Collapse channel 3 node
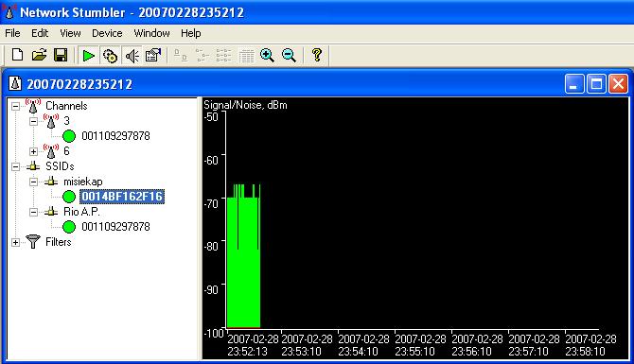 pos(33,121)
